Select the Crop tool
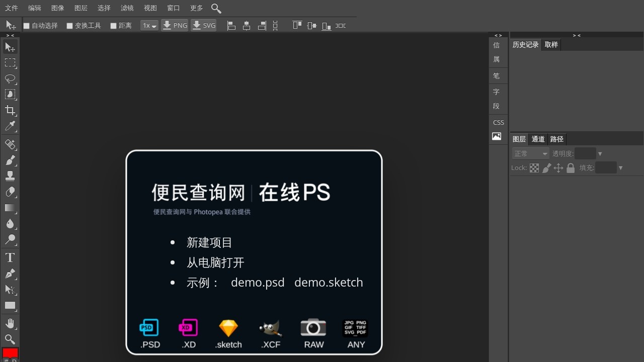The height and width of the screenshot is (362, 644). [x=10, y=111]
